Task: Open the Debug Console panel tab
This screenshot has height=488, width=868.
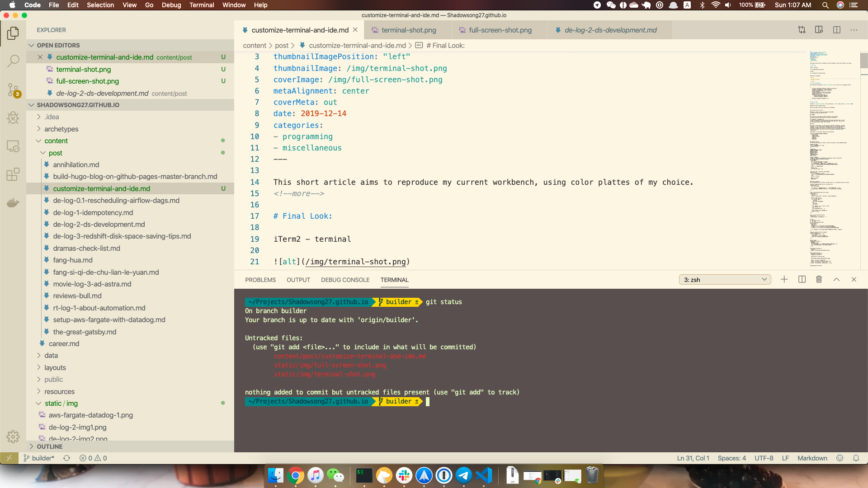Action: (345, 280)
